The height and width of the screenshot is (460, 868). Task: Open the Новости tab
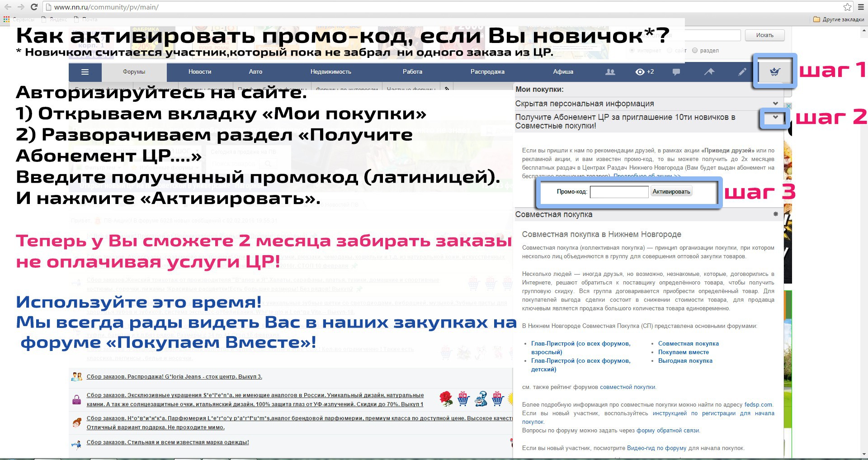pos(200,72)
